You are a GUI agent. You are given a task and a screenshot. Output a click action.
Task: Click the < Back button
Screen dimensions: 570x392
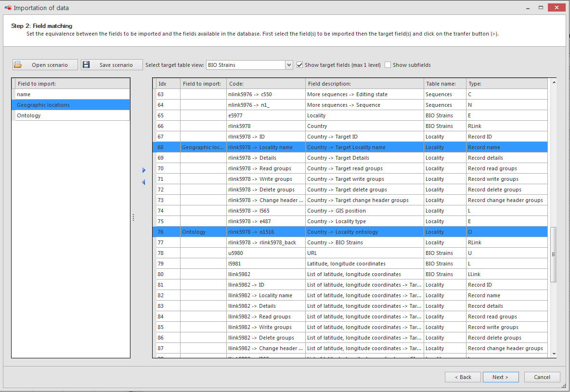pyautogui.click(x=463, y=377)
